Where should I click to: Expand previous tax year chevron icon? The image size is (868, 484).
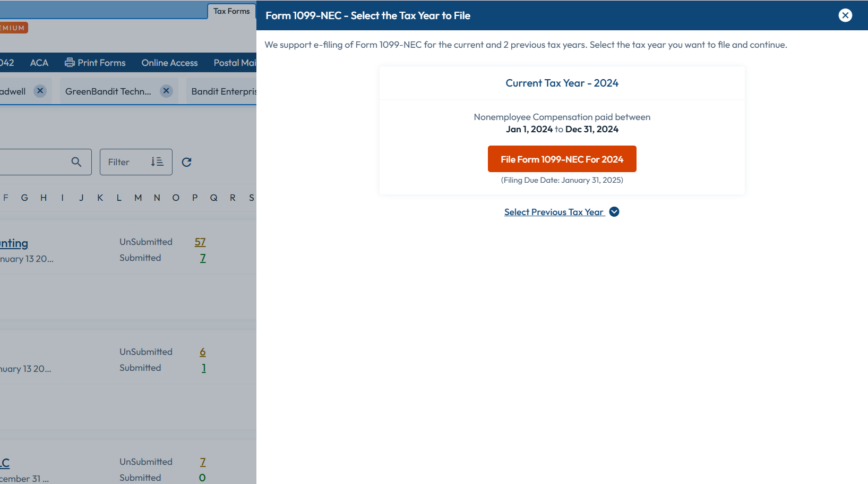point(614,211)
